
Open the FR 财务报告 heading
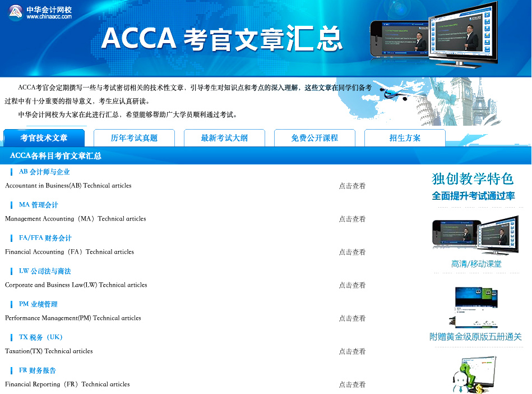(38, 370)
